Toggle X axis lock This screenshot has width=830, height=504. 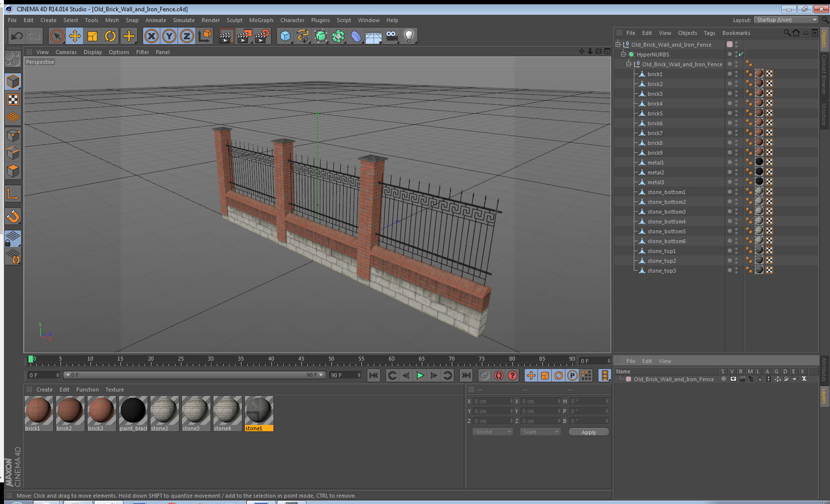pyautogui.click(x=151, y=36)
